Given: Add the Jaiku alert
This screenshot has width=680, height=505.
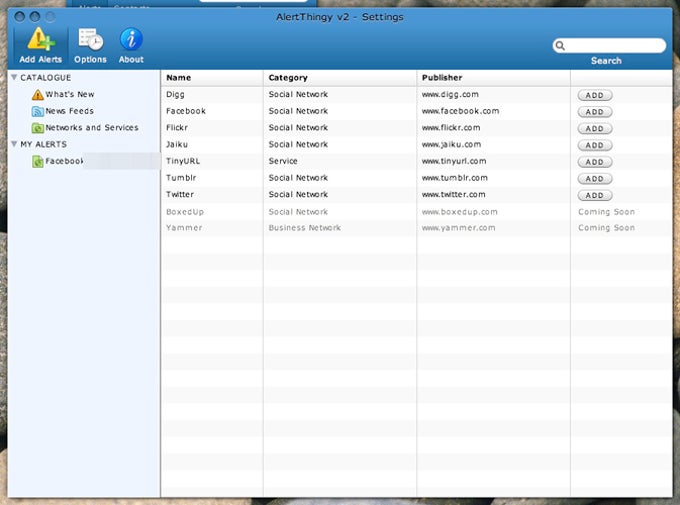Looking at the screenshot, I should [595, 145].
